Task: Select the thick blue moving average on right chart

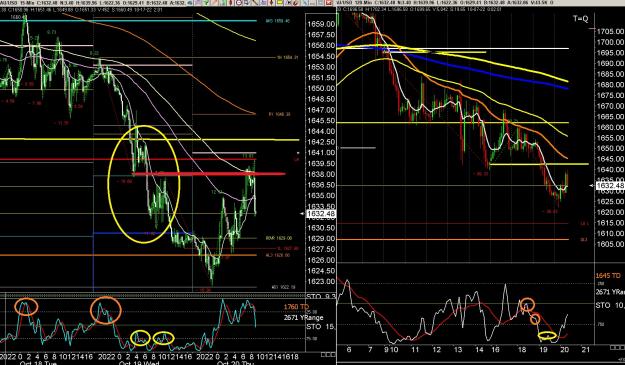Action: [x=452, y=65]
